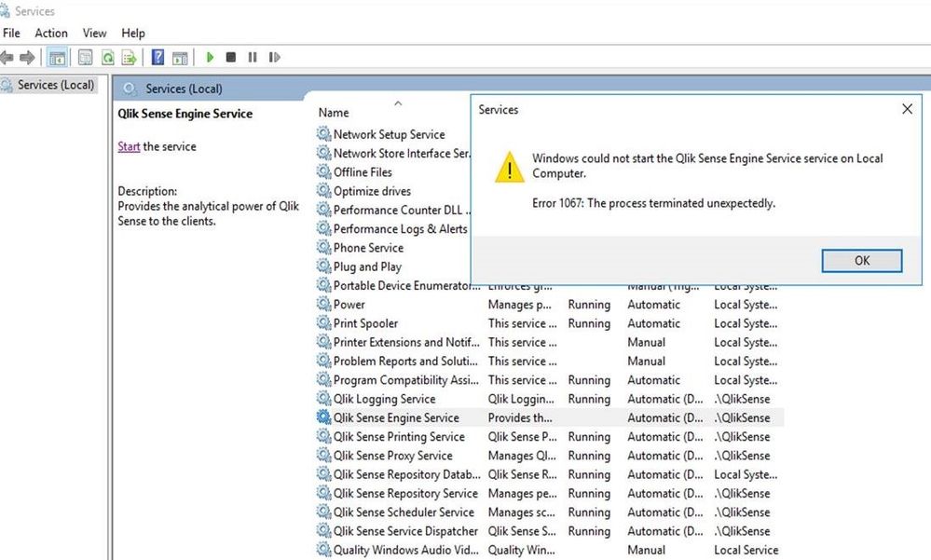Click the Help icon in the toolbar

point(157,57)
